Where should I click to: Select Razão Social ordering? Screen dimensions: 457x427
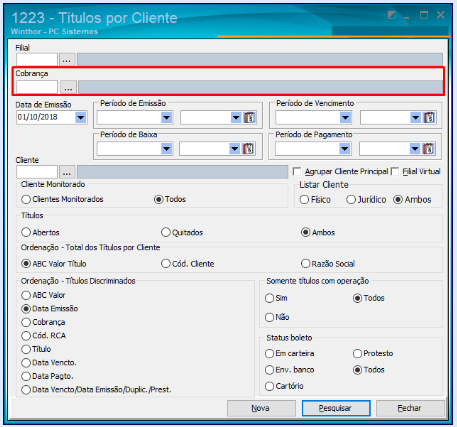tap(305, 264)
